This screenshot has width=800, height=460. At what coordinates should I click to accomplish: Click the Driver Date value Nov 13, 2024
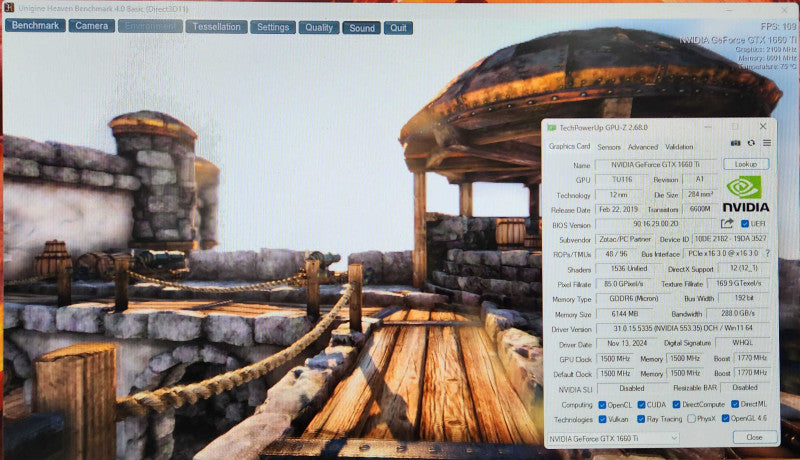click(627, 344)
